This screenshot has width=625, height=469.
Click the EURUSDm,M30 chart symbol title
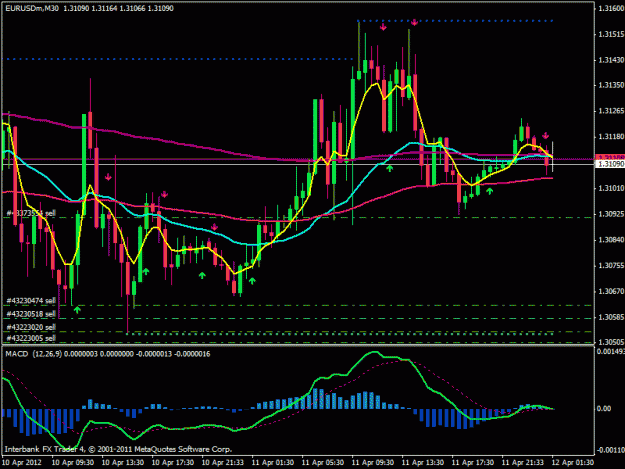click(33, 8)
